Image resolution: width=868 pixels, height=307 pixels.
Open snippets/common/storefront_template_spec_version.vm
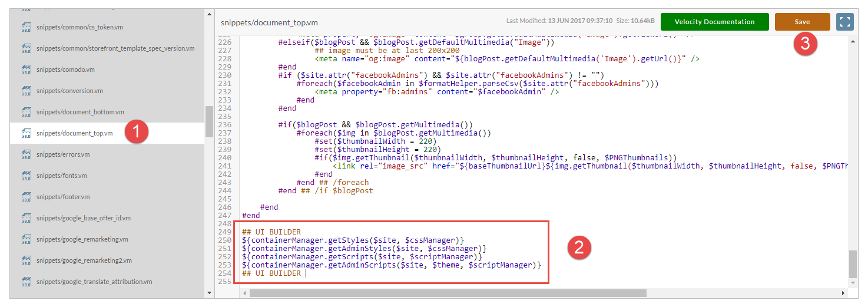click(x=115, y=48)
